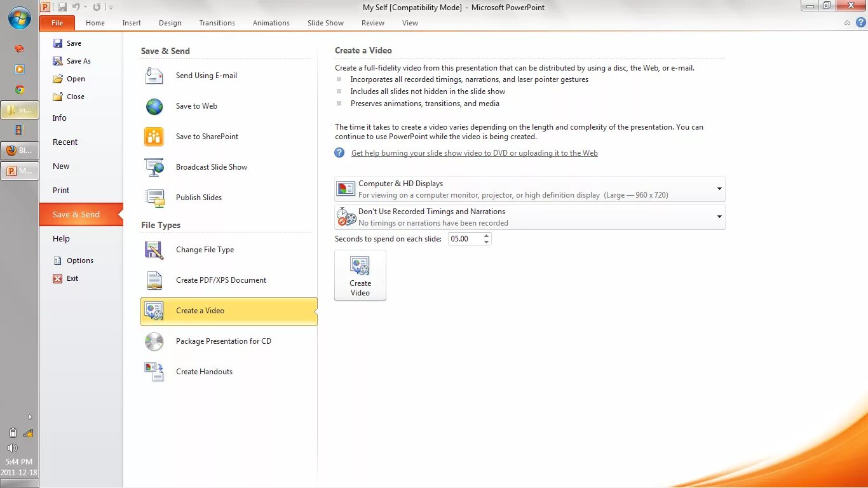This screenshot has width=868, height=488.
Task: Select Create PDF/XPS Document option
Action: pos(229,280)
